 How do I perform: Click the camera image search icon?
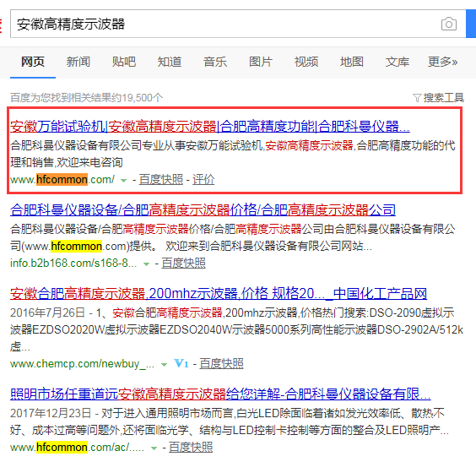pyautogui.click(x=449, y=24)
